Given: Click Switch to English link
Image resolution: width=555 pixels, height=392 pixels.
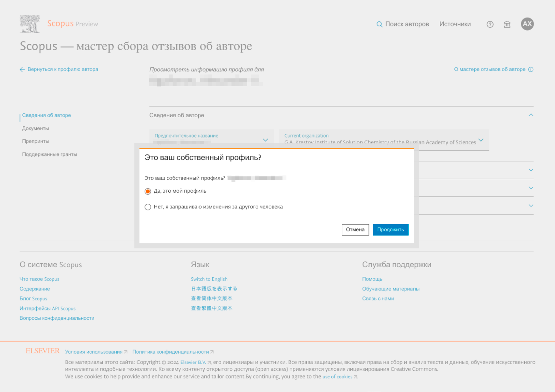Looking at the screenshot, I should [x=209, y=279].
